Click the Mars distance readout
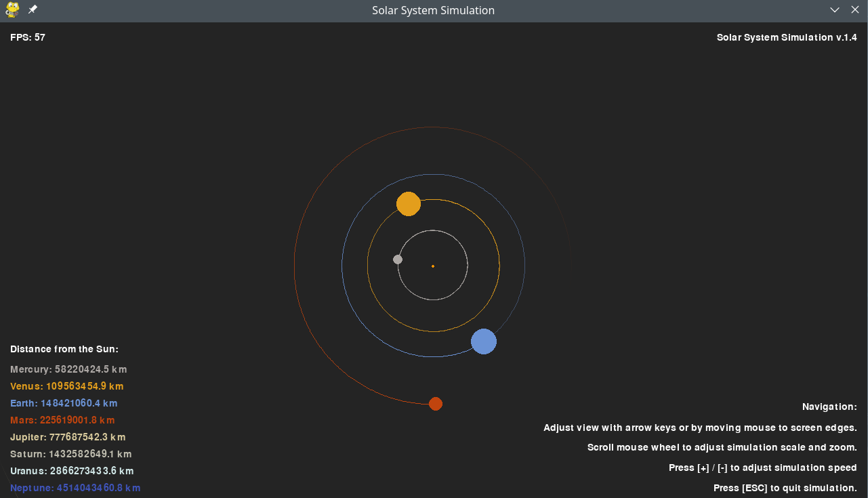 (x=62, y=420)
